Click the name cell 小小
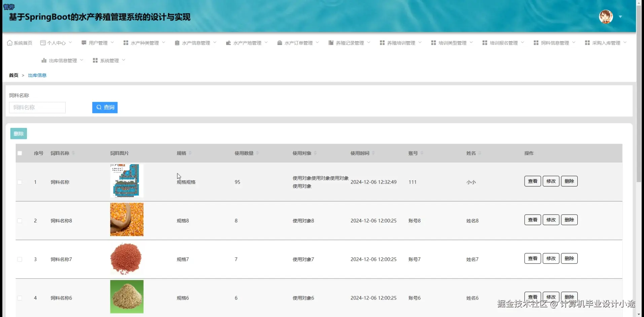This screenshot has width=644, height=317. pyautogui.click(x=471, y=182)
